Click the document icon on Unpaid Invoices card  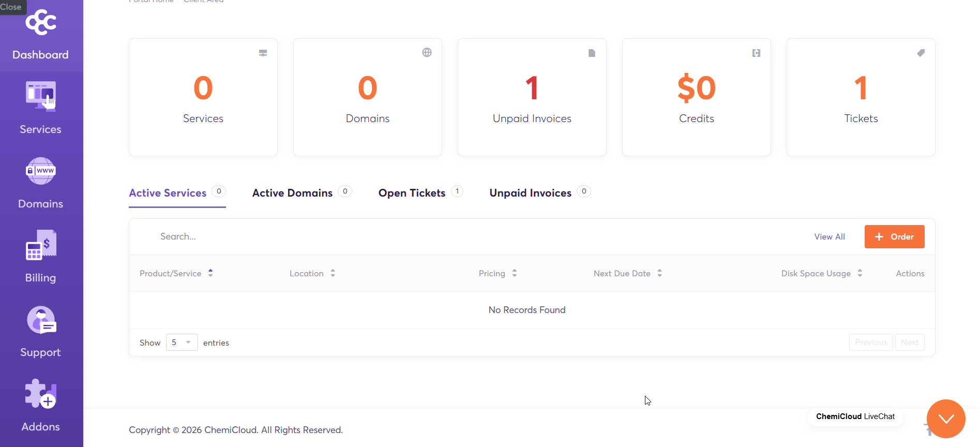pos(592,53)
